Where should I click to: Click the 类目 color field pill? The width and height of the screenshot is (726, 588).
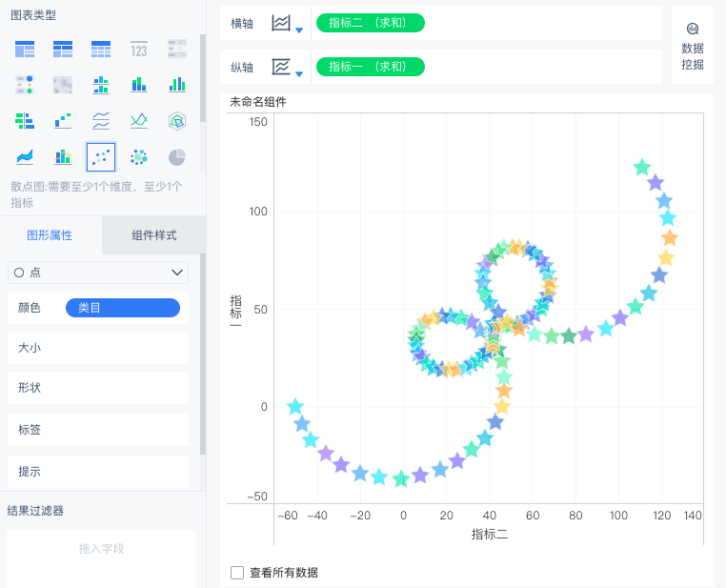point(123,308)
